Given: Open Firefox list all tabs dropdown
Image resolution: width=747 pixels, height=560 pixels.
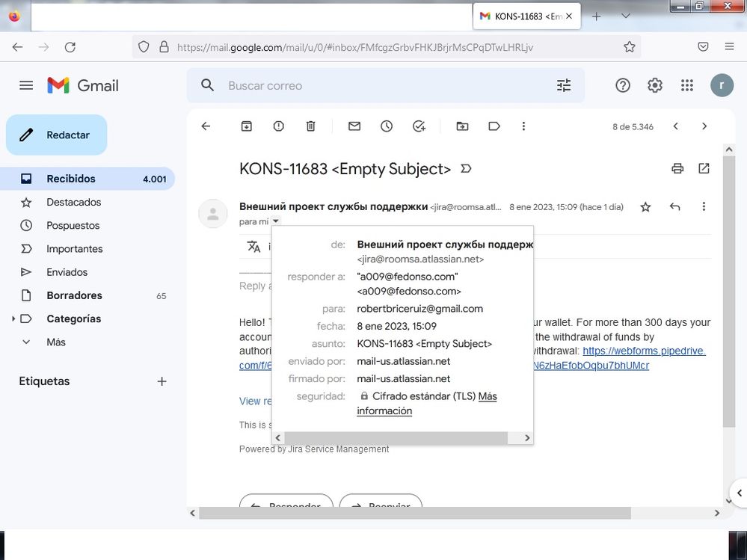Looking at the screenshot, I should (x=626, y=16).
